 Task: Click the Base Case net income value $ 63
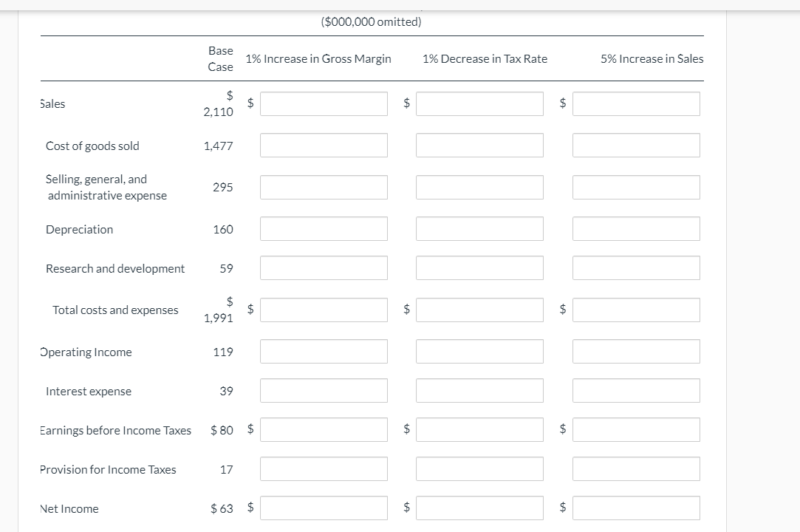pyautogui.click(x=222, y=508)
